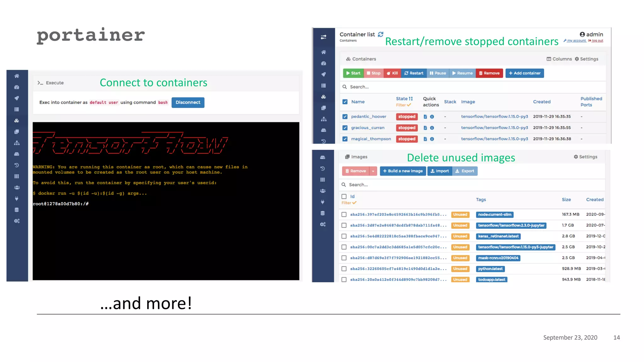Toggle sidebar with arrows icon in Container list window
This screenshot has height=362, width=644.
pos(323,37)
